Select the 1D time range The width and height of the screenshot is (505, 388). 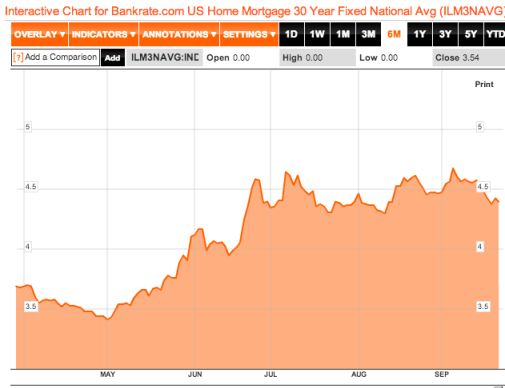(291, 34)
